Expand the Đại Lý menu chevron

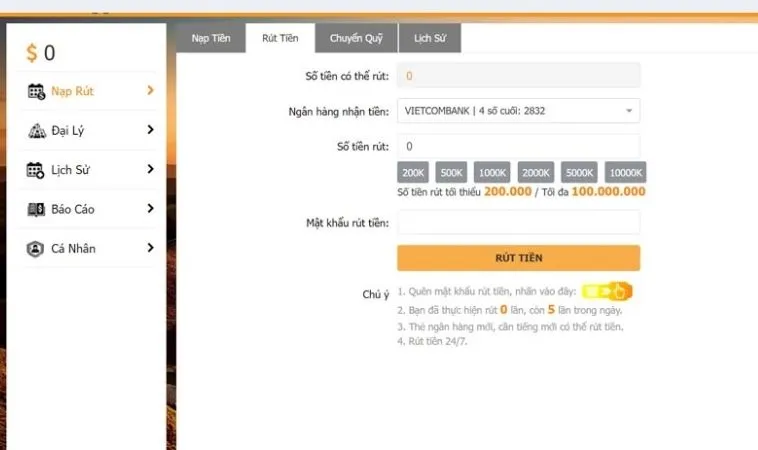pos(150,130)
